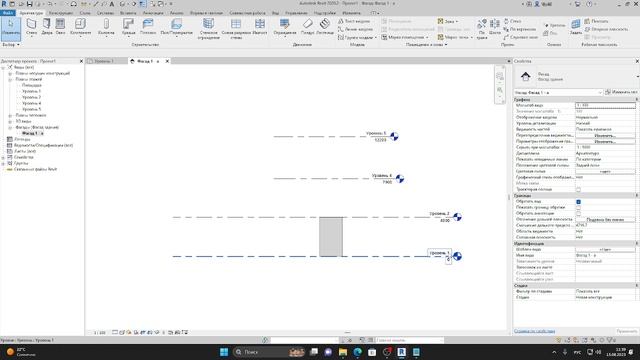Select the Floor (Пол/Перекрытие) tool
Screen dimensions: 640x360
176,27
